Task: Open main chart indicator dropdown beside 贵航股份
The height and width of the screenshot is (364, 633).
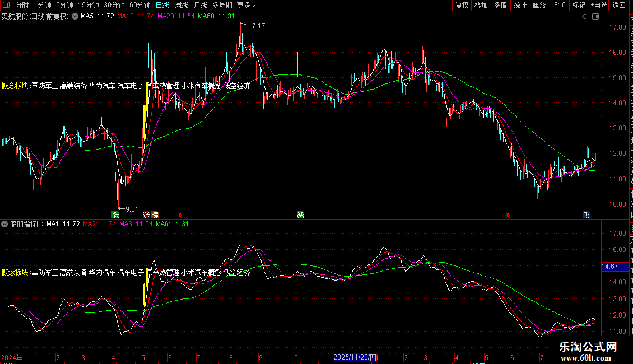Action: click(x=75, y=16)
